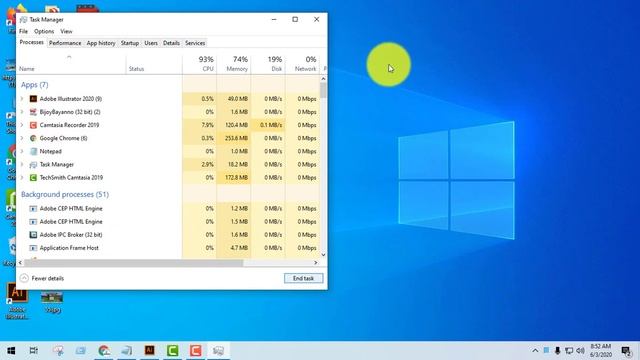640x360 pixels.
Task: Click the scroll up arrow
Action: 323,78
